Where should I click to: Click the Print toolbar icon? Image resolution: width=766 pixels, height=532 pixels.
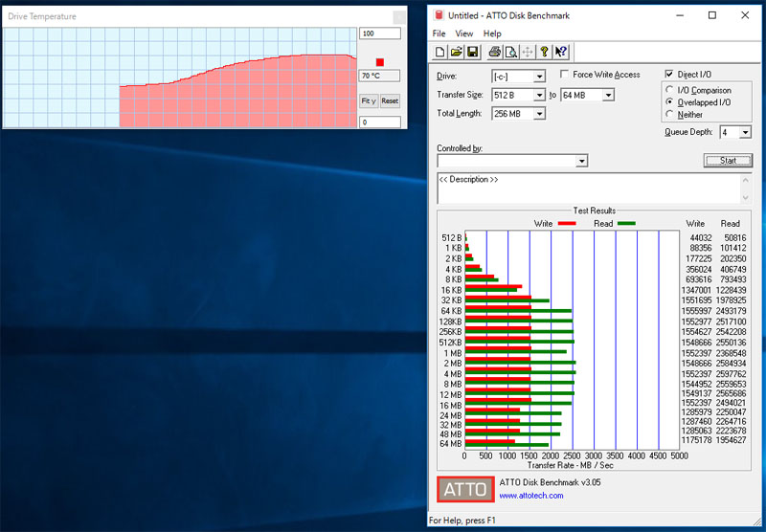[x=494, y=52]
